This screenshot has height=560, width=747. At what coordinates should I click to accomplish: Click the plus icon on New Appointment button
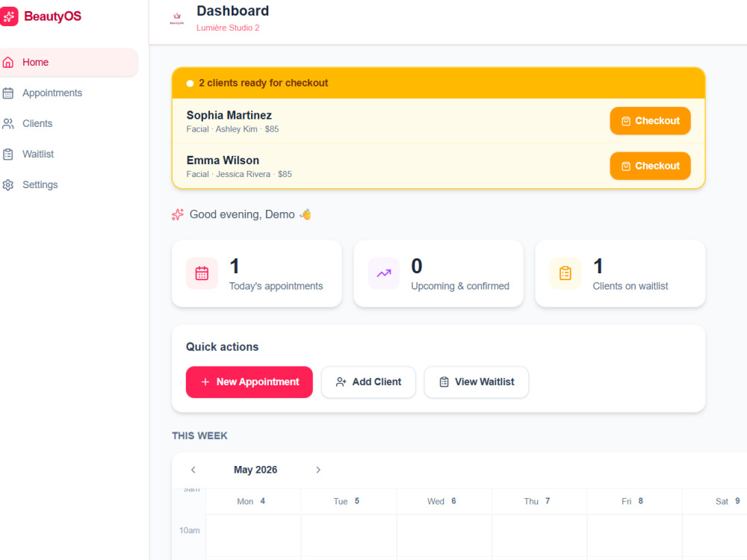click(x=205, y=382)
